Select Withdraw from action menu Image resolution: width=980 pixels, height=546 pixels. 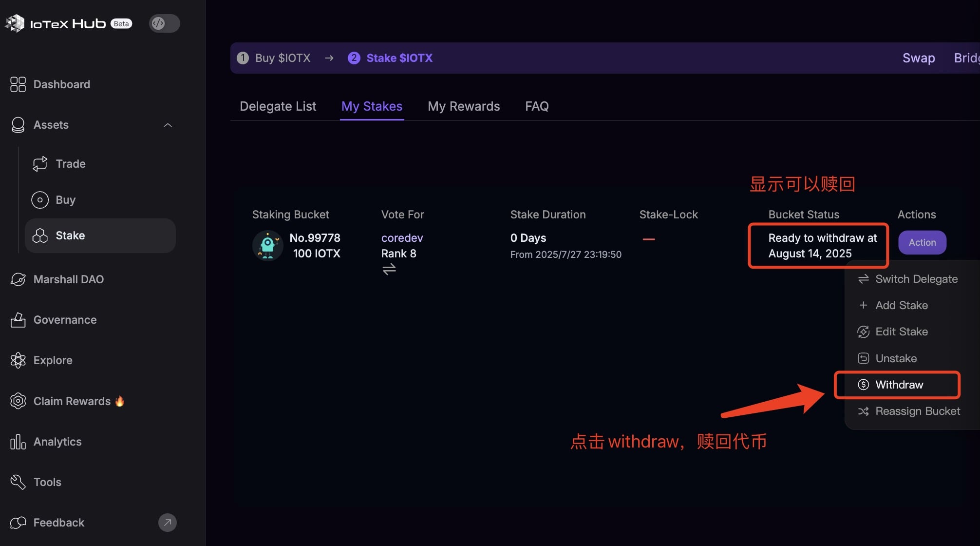point(899,385)
